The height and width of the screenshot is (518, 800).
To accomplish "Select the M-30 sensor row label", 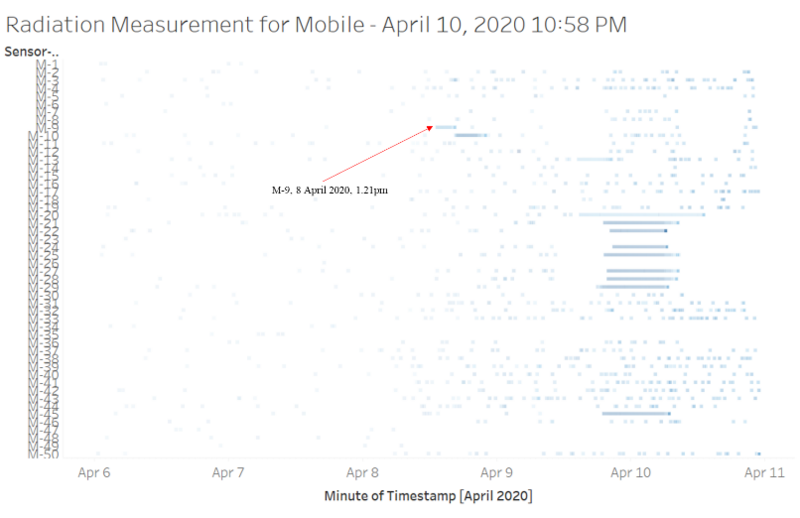I will 43,295.
